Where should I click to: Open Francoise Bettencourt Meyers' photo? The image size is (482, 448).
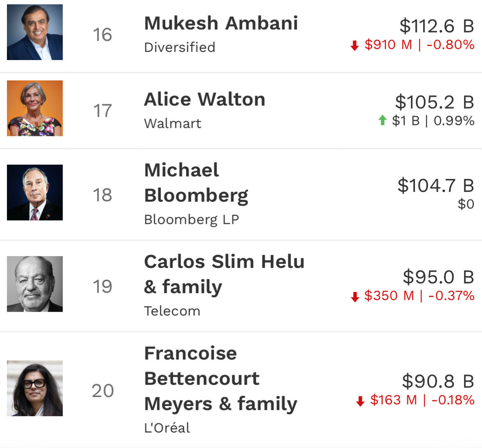[35, 388]
